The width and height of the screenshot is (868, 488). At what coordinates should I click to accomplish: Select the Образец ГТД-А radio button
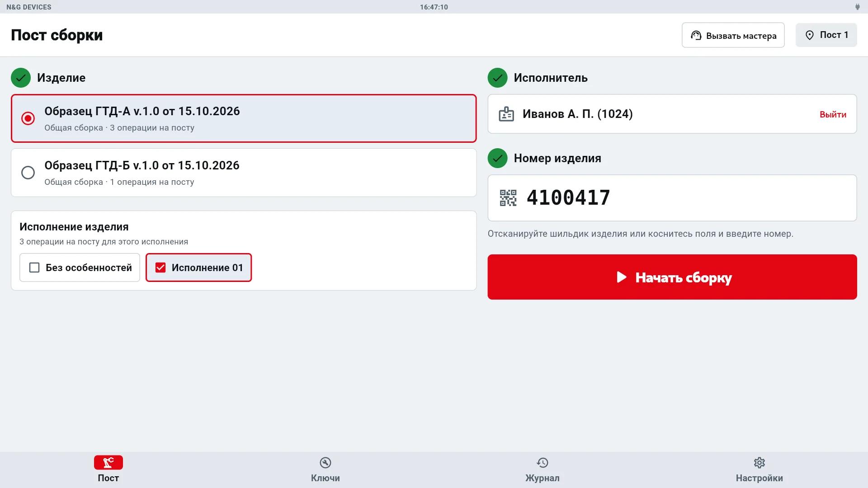pyautogui.click(x=28, y=118)
